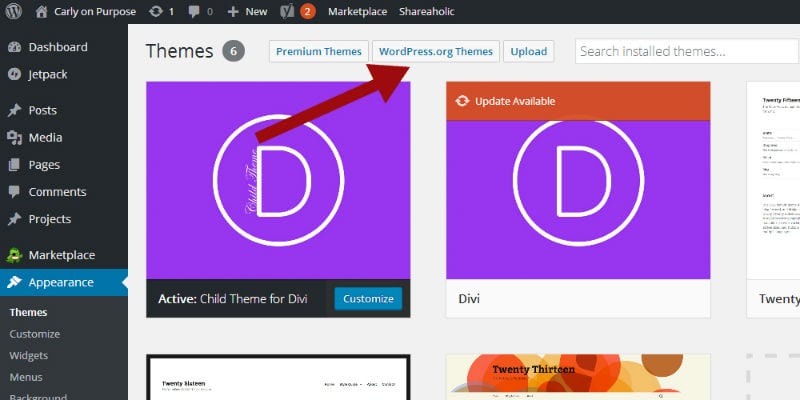Screen dimensions: 800x400
Task: Click the WordPress.org Themes button
Action: point(436,52)
